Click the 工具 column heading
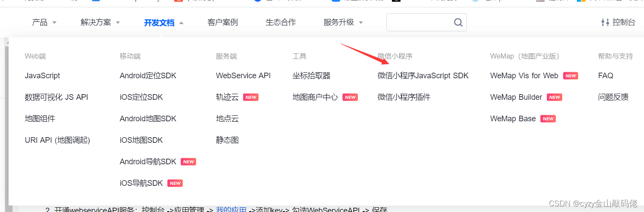This screenshot has height=212, width=644. tap(299, 56)
